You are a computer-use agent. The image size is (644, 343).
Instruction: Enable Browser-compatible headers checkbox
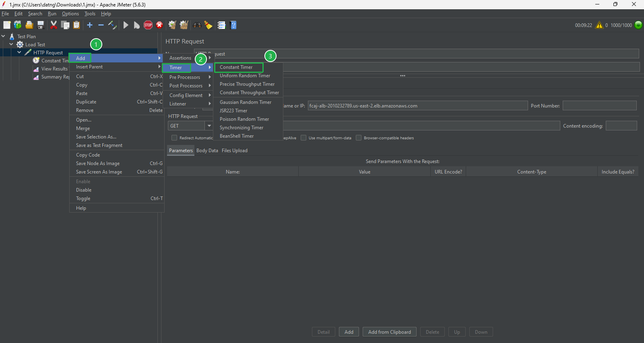pyautogui.click(x=359, y=138)
